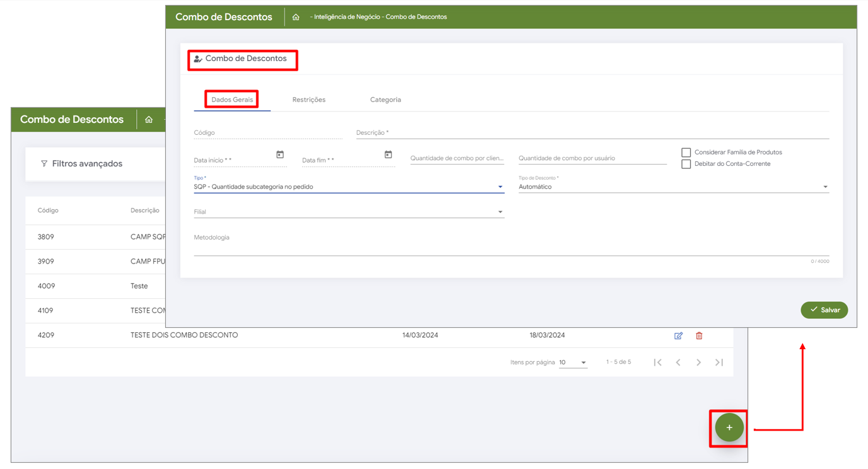Image resolution: width=868 pixels, height=469 pixels.
Task: Open Filtros avançados panel
Action: [82, 164]
